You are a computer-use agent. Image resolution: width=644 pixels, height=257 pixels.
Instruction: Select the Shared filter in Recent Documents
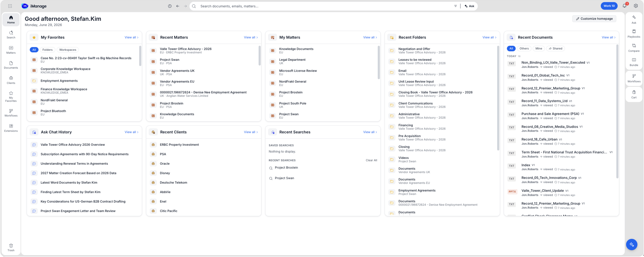pyautogui.click(x=556, y=49)
